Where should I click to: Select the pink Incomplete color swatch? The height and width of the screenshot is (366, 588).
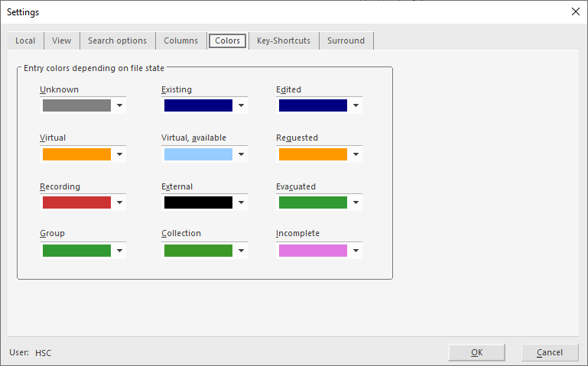click(x=313, y=251)
